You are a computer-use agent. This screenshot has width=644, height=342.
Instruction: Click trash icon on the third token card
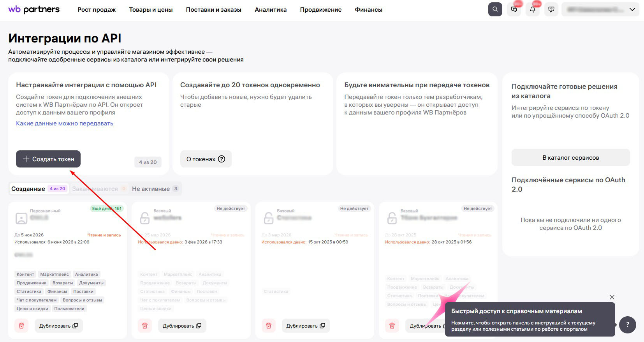pos(268,326)
